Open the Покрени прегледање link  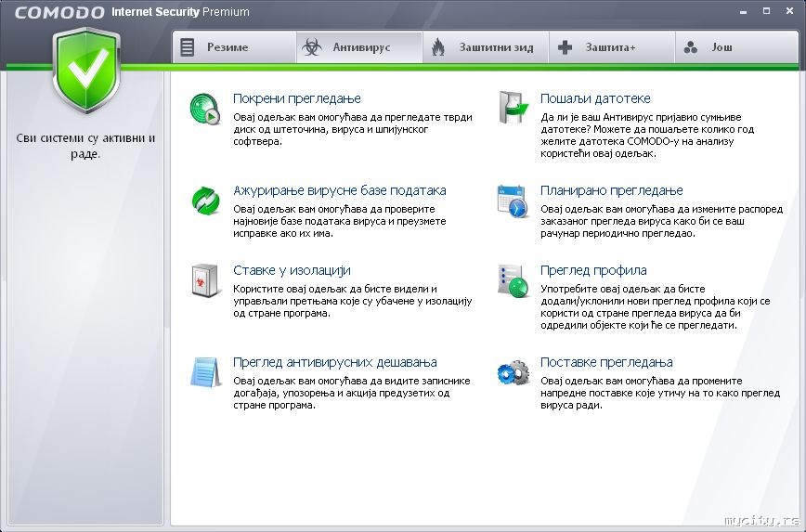pos(296,98)
